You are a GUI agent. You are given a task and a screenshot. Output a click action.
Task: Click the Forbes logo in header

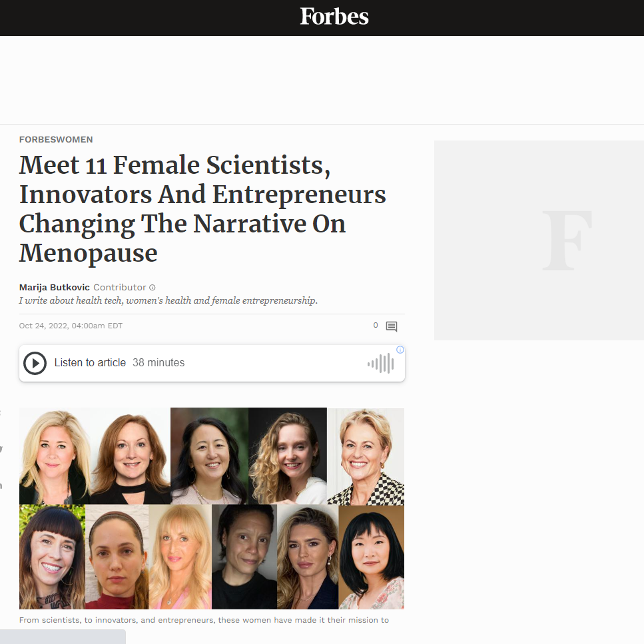334,17
